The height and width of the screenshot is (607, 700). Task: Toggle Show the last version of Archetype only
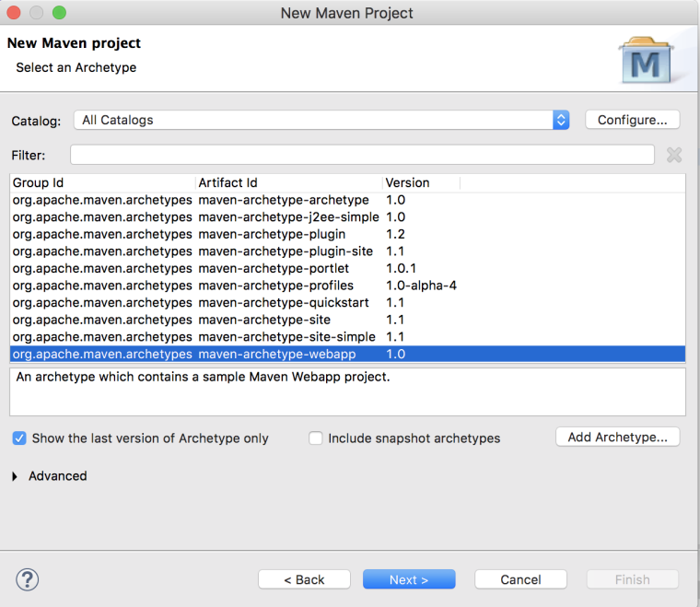19,438
